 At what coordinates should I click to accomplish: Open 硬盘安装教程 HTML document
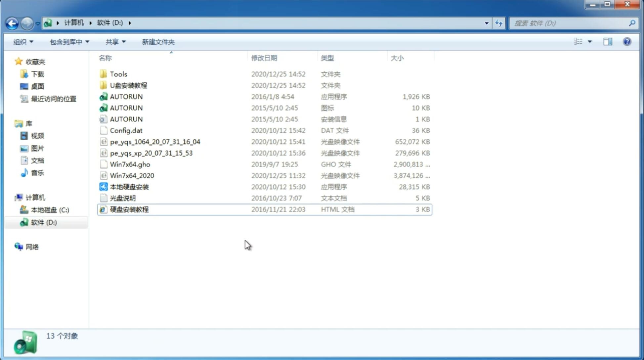click(x=129, y=209)
